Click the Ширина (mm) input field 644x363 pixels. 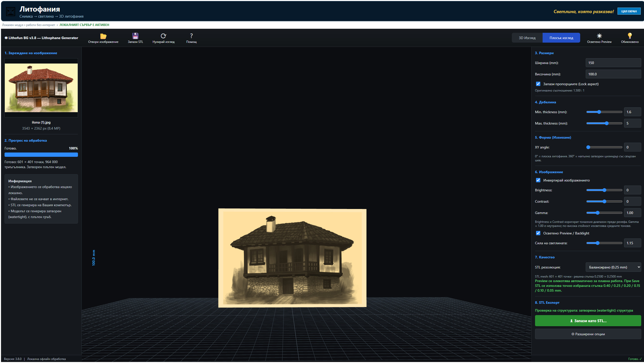tap(613, 63)
